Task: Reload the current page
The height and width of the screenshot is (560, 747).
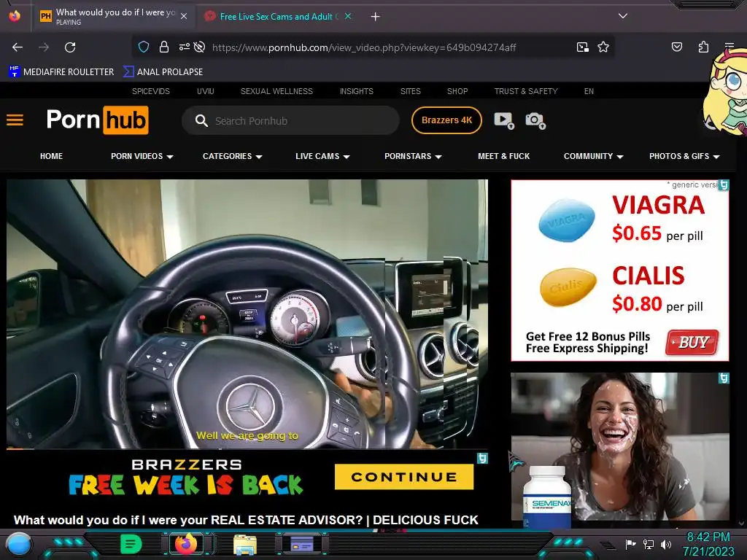Action: click(x=70, y=47)
